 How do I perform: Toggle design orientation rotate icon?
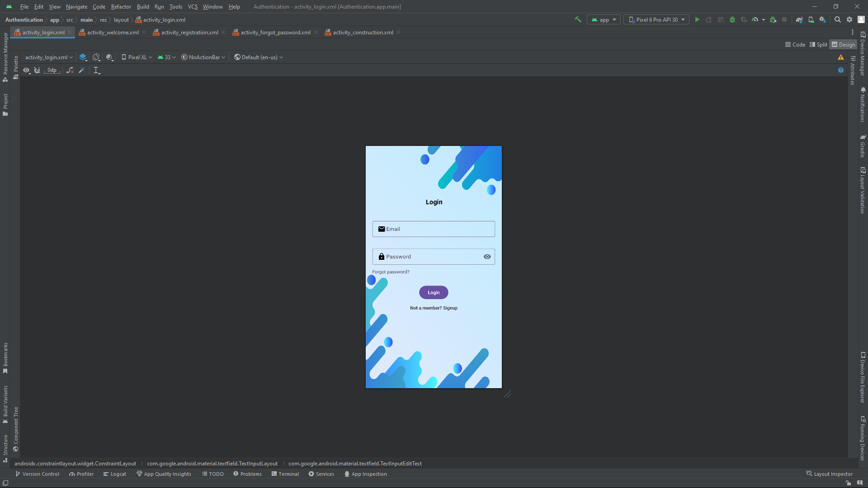coord(96,57)
